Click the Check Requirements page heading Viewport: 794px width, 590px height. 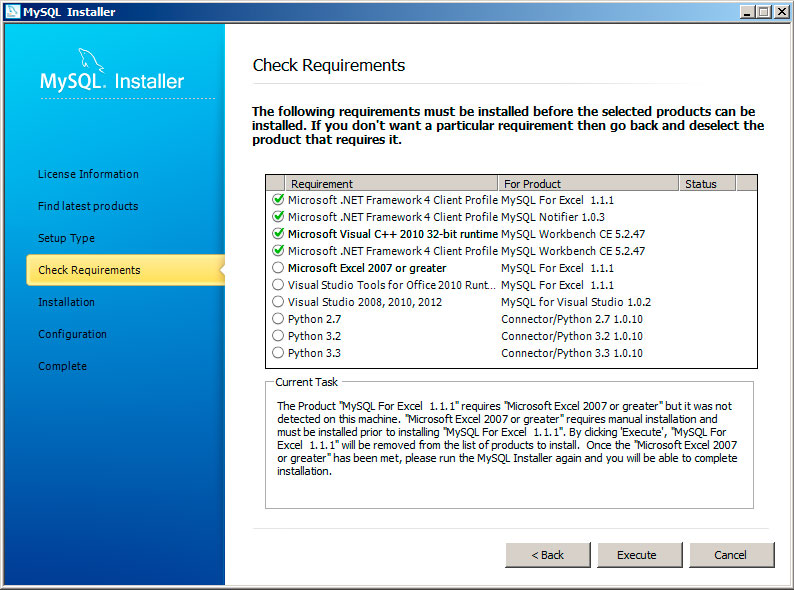[329, 65]
